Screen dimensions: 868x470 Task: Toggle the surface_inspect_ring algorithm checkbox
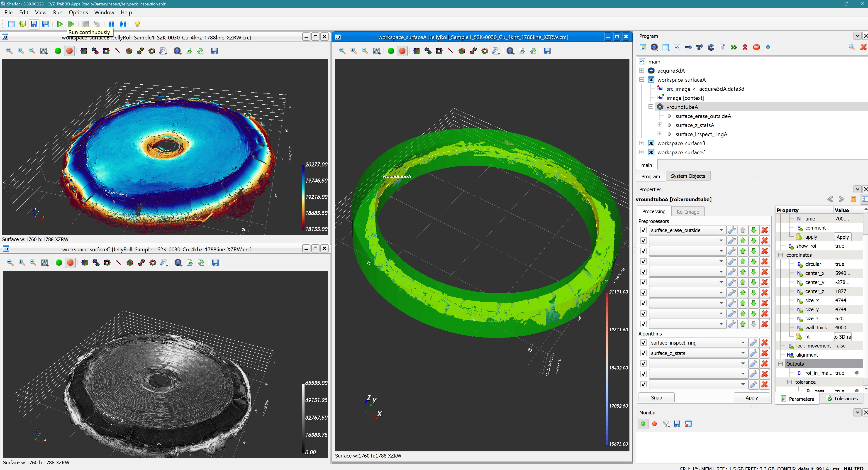click(643, 343)
